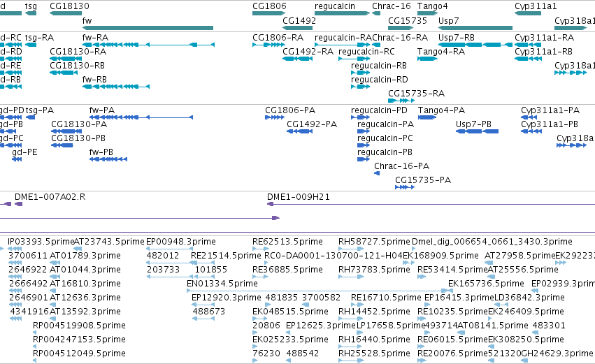Open the CG15735 gene label
Image resolution: width=595 pixels, height=364 pixels.
(408, 21)
